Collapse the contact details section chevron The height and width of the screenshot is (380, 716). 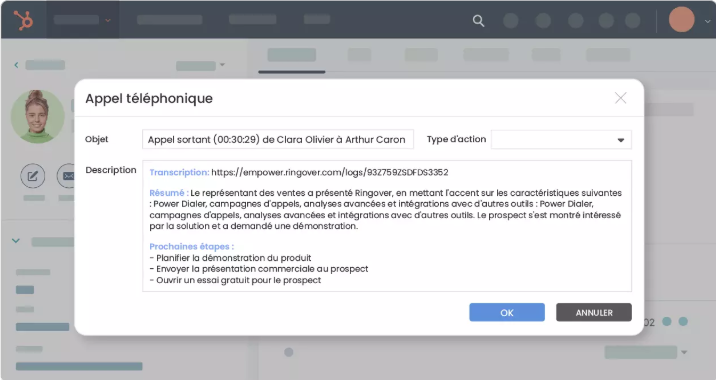[16, 241]
